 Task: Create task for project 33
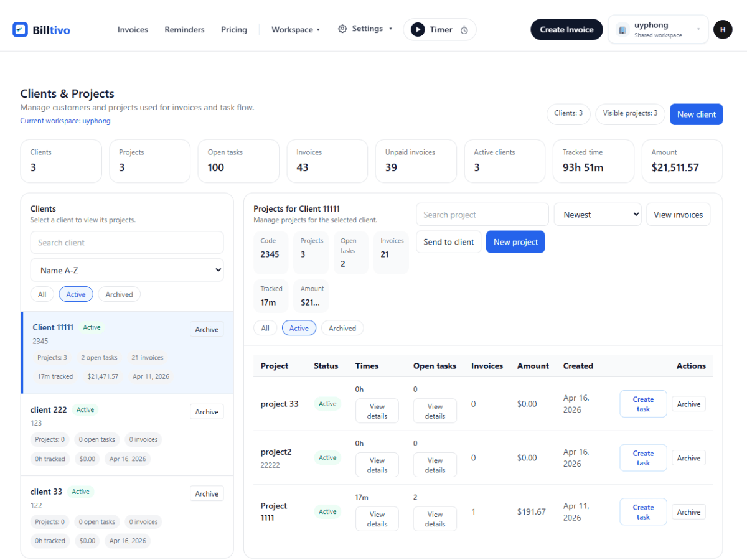coord(643,404)
